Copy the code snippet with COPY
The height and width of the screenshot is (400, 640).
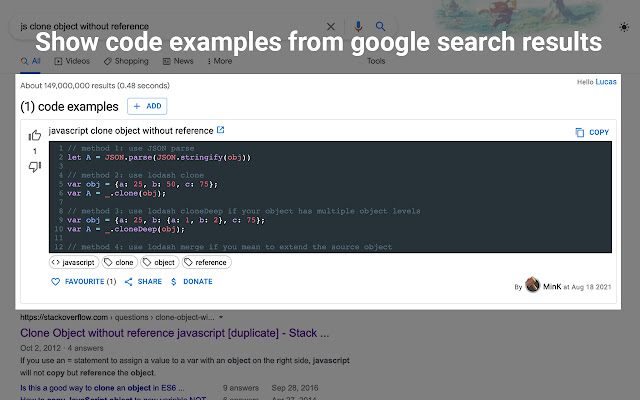pos(592,132)
